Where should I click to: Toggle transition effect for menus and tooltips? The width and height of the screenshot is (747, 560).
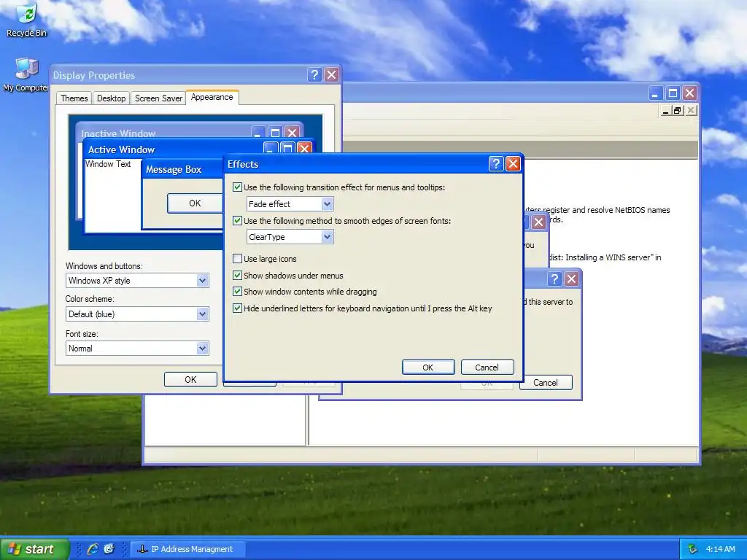point(237,187)
